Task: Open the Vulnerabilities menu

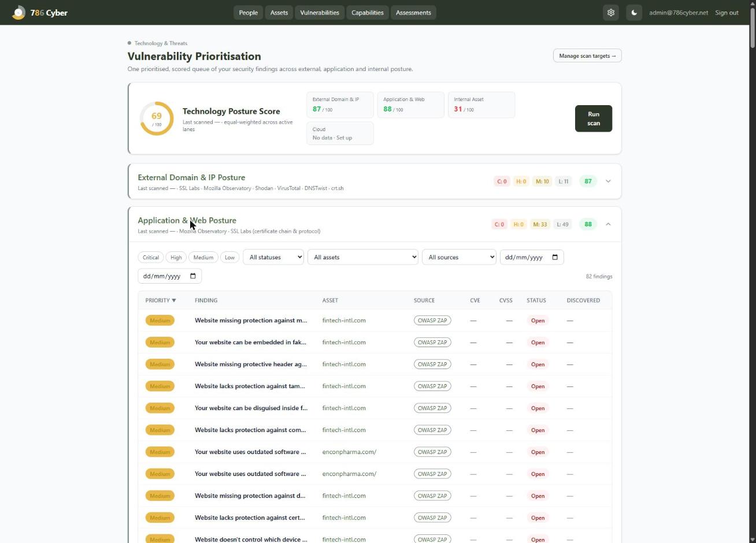Action: tap(320, 12)
